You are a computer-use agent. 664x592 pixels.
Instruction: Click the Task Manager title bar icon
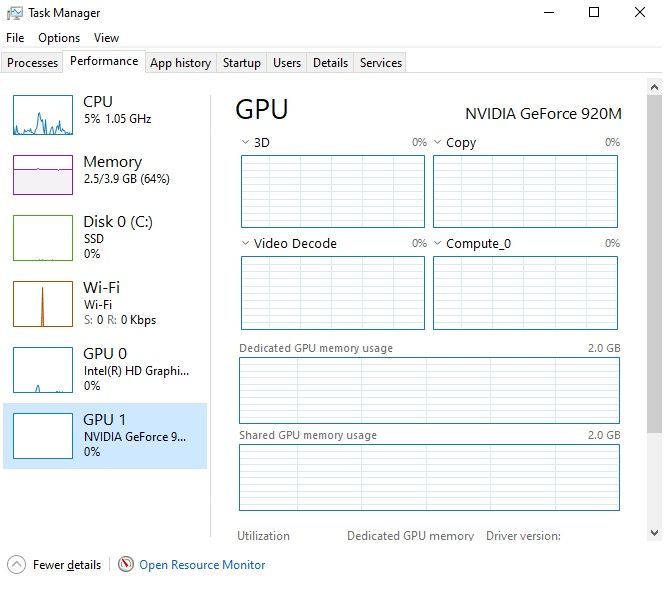(14, 13)
